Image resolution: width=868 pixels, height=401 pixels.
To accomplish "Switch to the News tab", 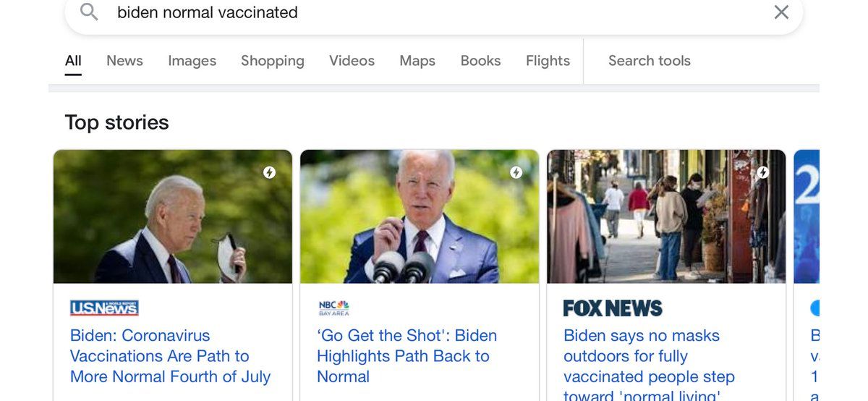I will [x=124, y=61].
